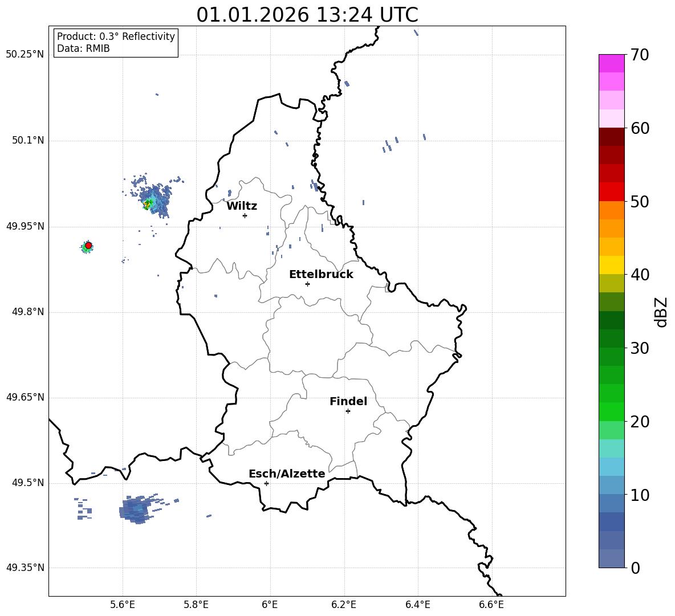
Task: Click the 6.6°E longitude label
Action: pos(491,605)
